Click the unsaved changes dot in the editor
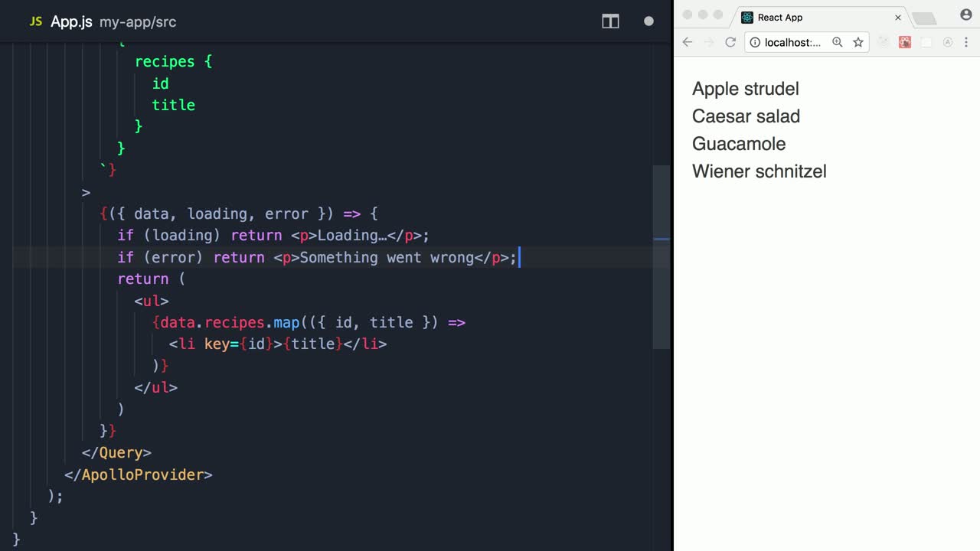The image size is (980, 551). pyautogui.click(x=648, y=21)
